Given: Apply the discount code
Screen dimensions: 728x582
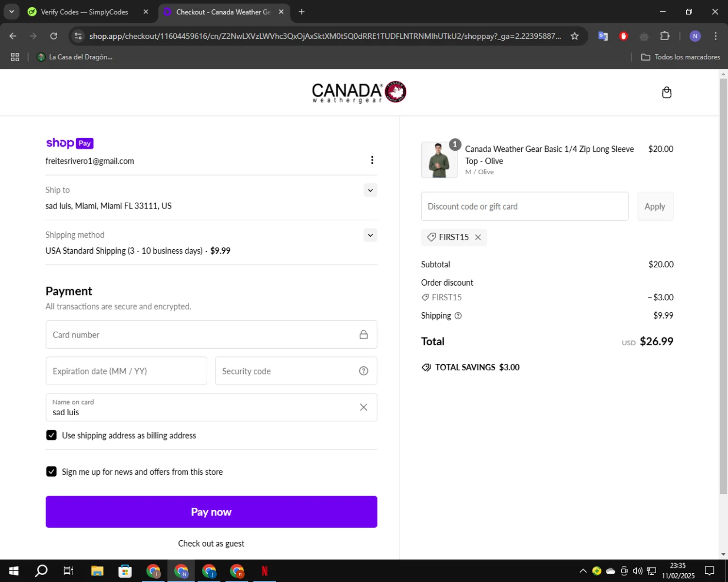Looking at the screenshot, I should 655,207.
